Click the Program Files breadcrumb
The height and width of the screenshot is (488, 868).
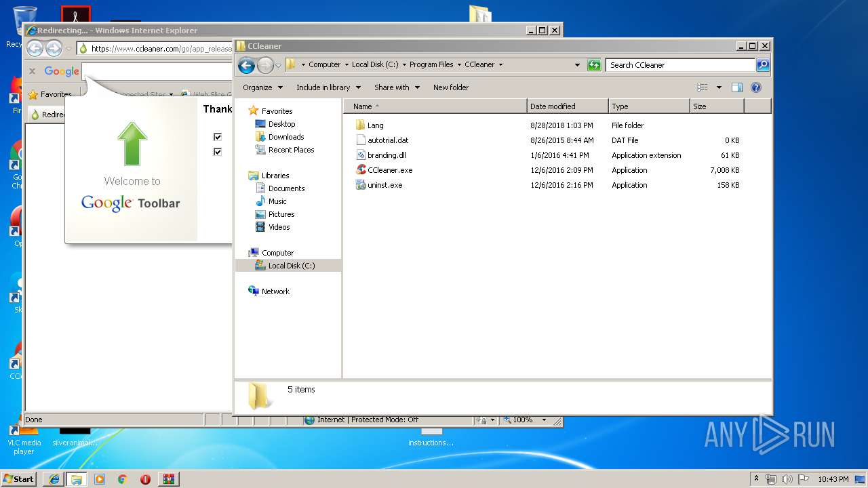coord(431,65)
